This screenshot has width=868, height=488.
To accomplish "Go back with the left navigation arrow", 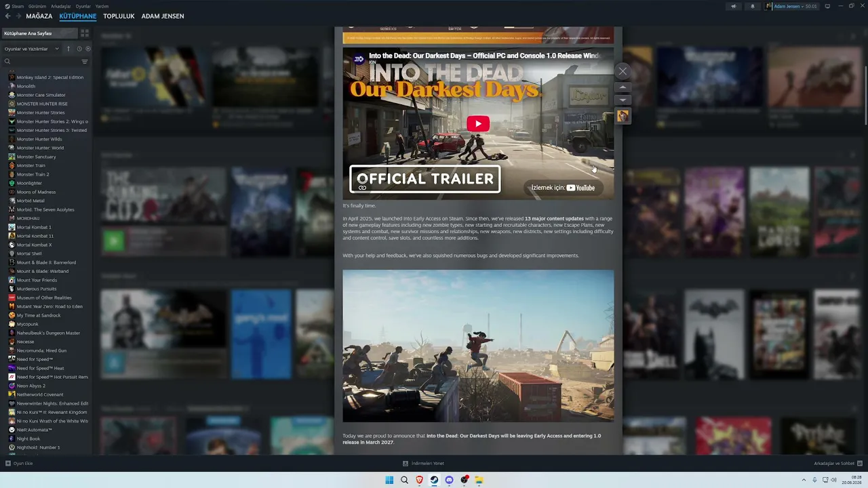I will pyautogui.click(x=7, y=16).
